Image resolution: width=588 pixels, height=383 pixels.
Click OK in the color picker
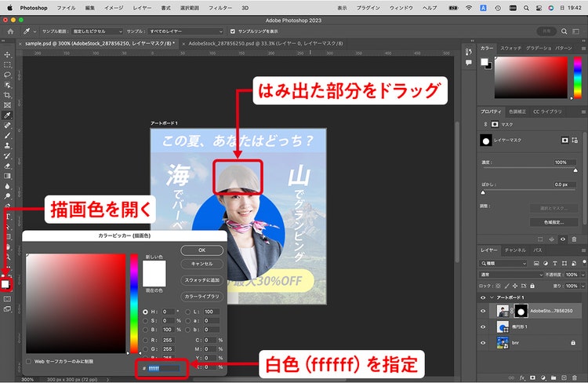(201, 250)
